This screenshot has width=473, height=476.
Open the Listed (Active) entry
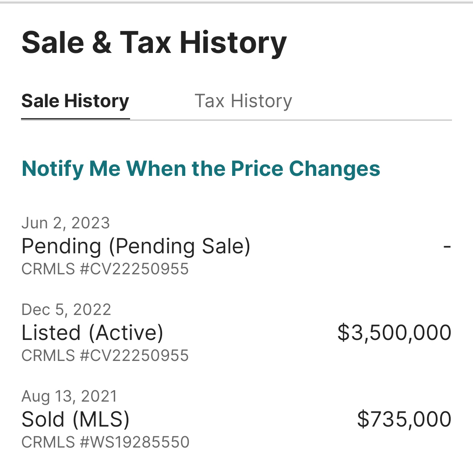pyautogui.click(x=92, y=332)
